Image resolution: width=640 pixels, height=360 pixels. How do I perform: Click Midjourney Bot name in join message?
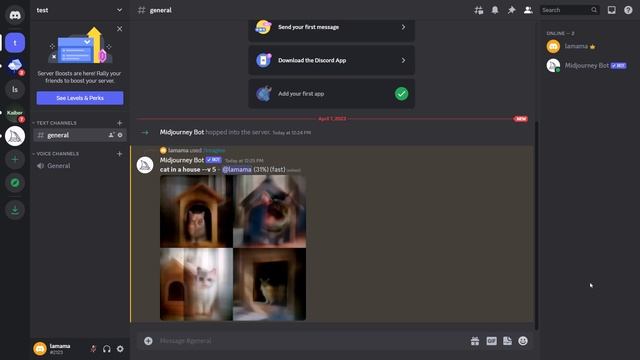182,132
